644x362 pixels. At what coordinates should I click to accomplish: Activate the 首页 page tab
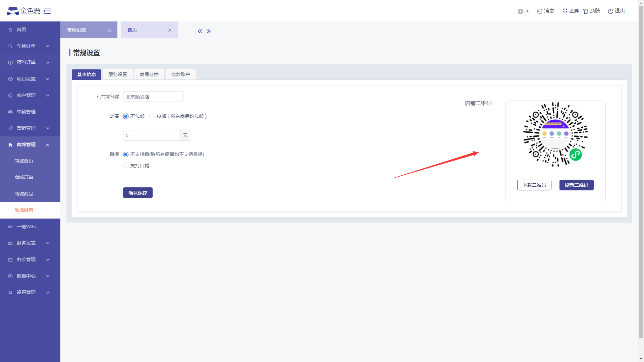point(149,30)
